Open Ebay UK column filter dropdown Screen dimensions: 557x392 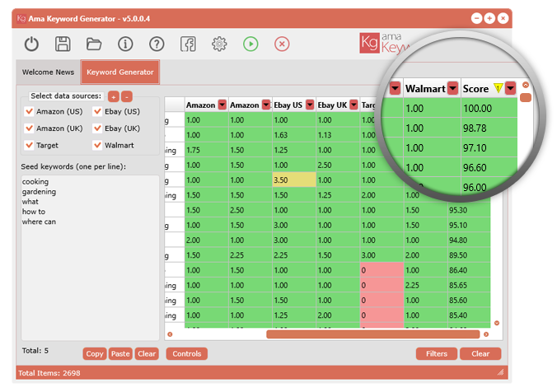[x=353, y=105]
